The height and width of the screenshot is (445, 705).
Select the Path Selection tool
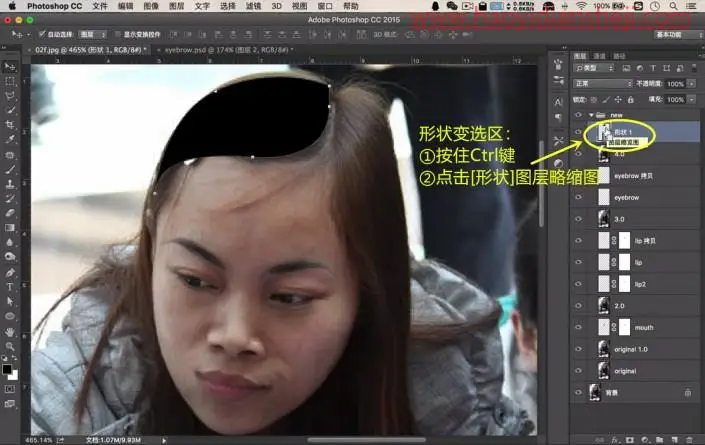coord(9,301)
